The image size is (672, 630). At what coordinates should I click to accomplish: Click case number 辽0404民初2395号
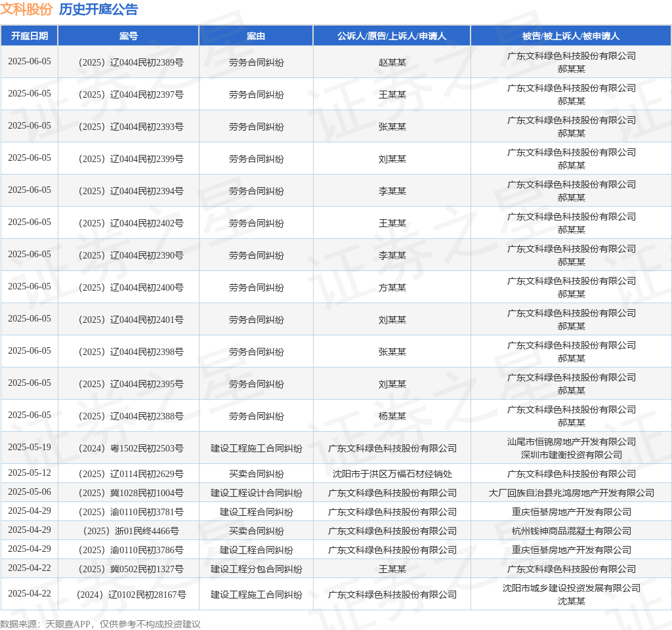click(131, 383)
